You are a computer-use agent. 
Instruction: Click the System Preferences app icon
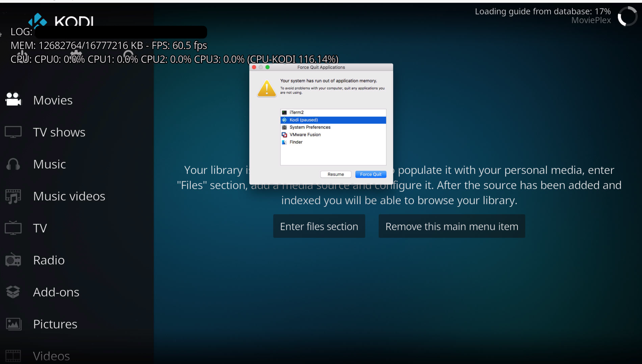284,127
